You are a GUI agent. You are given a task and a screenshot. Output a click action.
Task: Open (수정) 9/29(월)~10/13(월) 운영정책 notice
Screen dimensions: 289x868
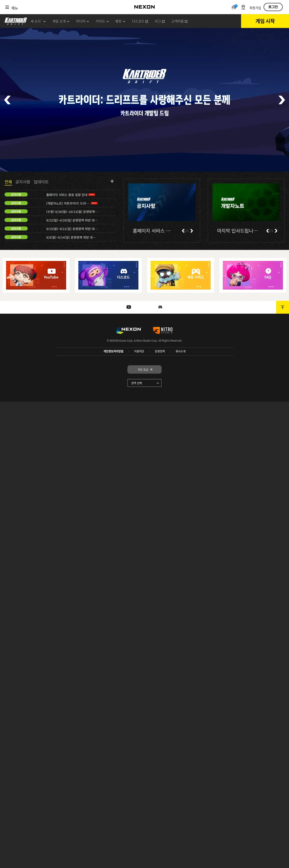click(72, 212)
